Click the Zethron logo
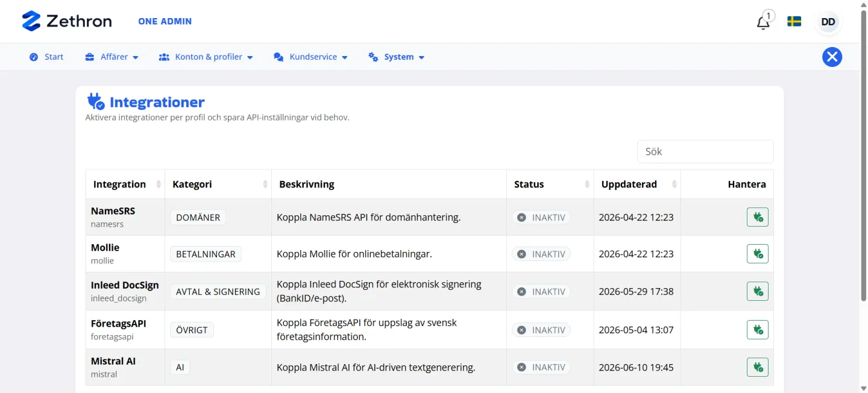The height and width of the screenshot is (393, 868). tap(66, 21)
